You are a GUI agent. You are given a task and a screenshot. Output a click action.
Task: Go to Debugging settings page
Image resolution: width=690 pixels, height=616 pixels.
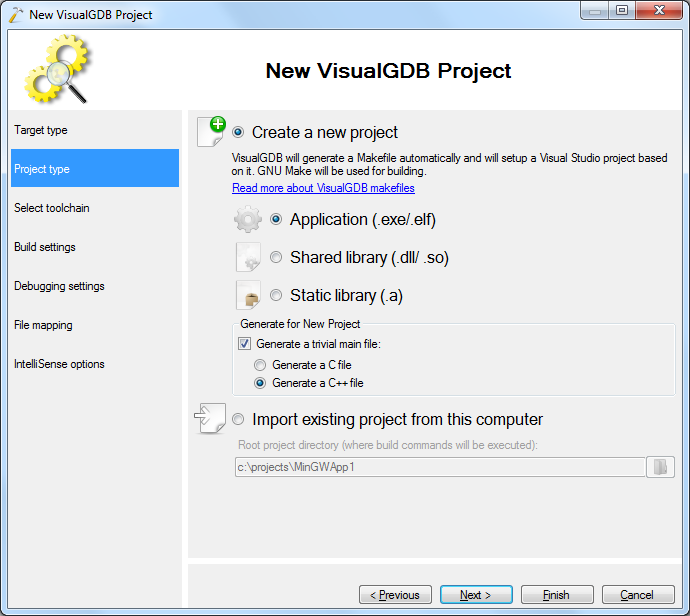coord(95,286)
